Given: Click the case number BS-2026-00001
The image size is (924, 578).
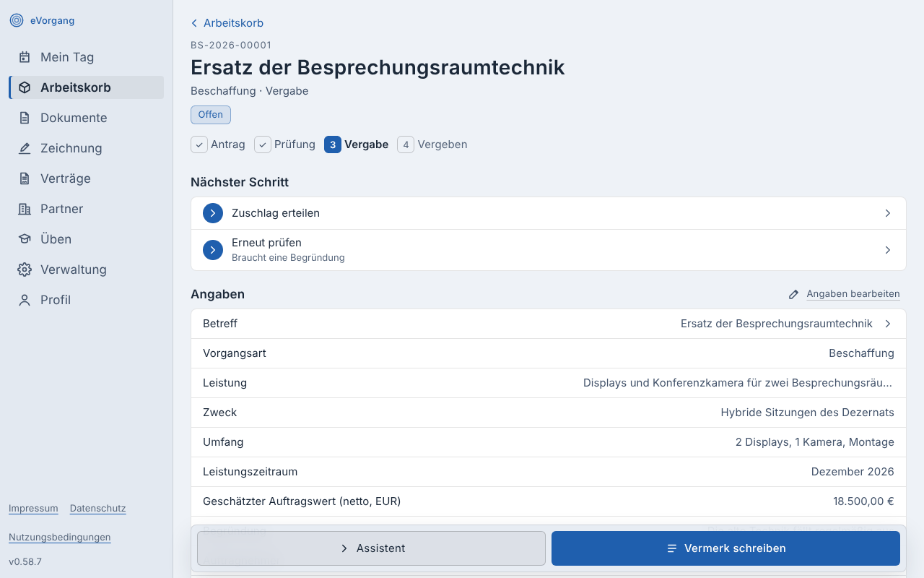Looking at the screenshot, I should point(231,45).
